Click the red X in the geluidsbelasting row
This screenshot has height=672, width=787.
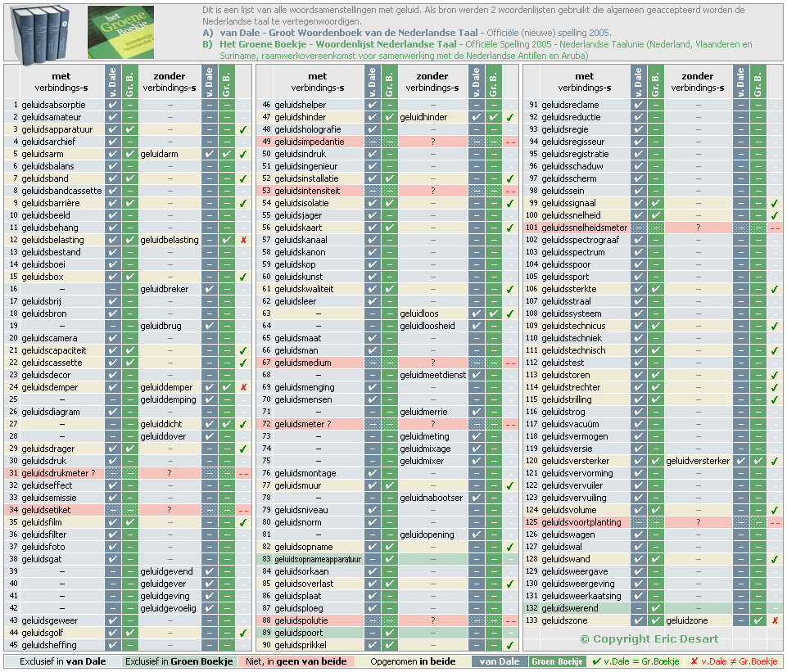pyautogui.click(x=243, y=240)
